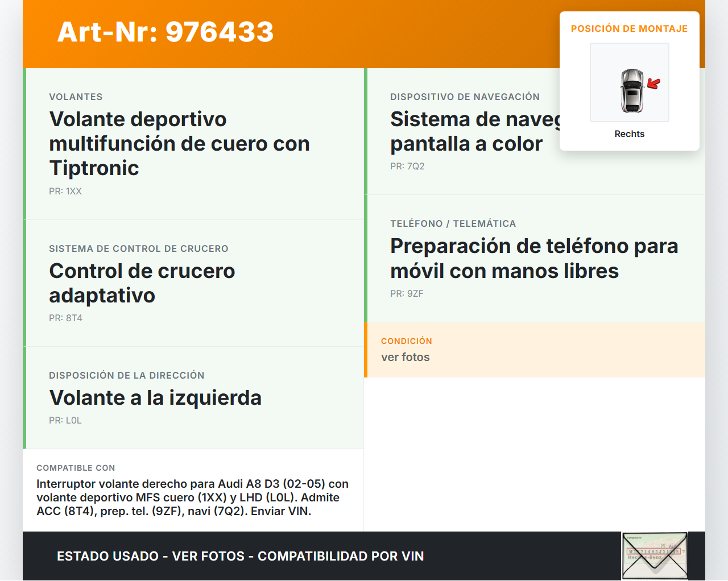Viewport: 728px width, 581px height.
Task: Click the CONDICIÓN label
Action: pos(406,341)
